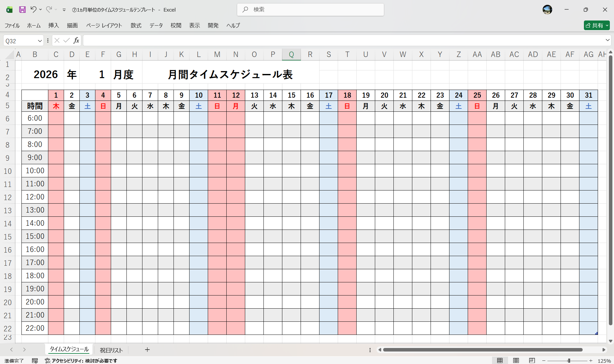Image resolution: width=614 pixels, height=364 pixels.
Task: Click the Cancel X beside formula bar
Action: pos(57,40)
